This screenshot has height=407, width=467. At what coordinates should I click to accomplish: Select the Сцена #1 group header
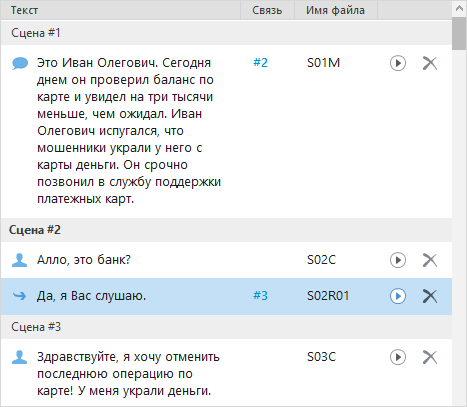point(226,33)
